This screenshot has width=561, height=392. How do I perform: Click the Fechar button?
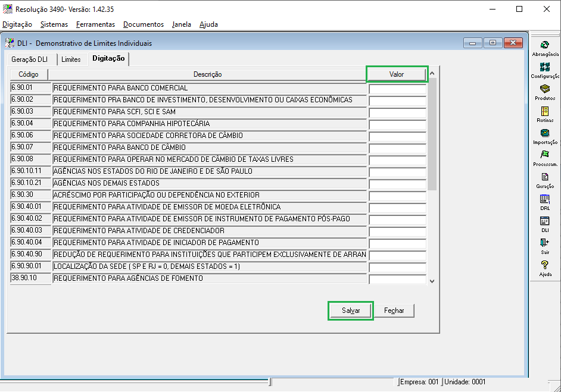(x=394, y=311)
